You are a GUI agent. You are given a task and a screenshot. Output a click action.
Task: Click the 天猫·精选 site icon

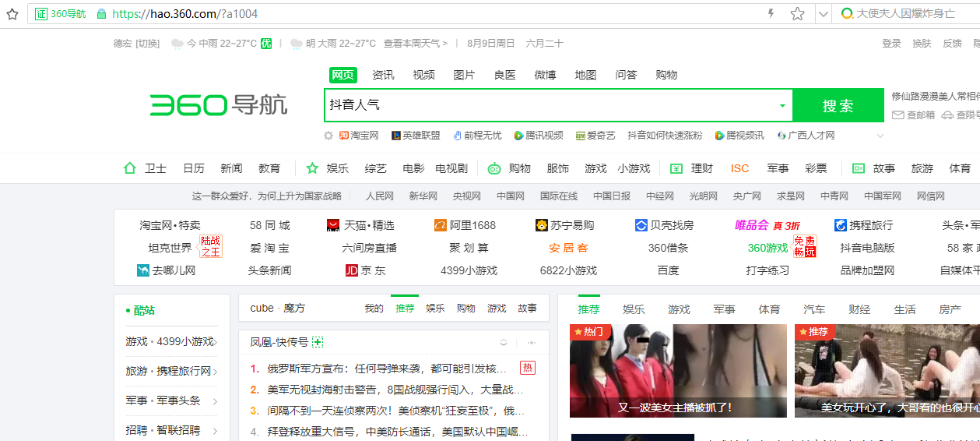[333, 225]
